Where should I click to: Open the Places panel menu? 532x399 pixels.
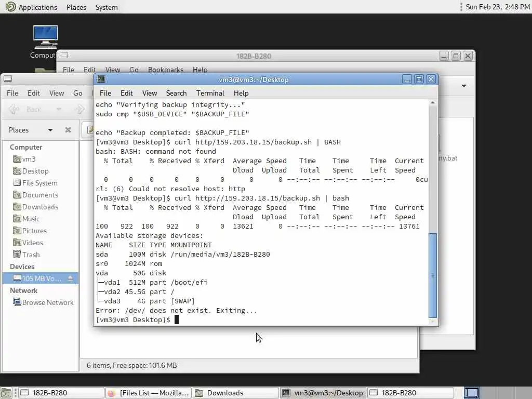tap(76, 7)
